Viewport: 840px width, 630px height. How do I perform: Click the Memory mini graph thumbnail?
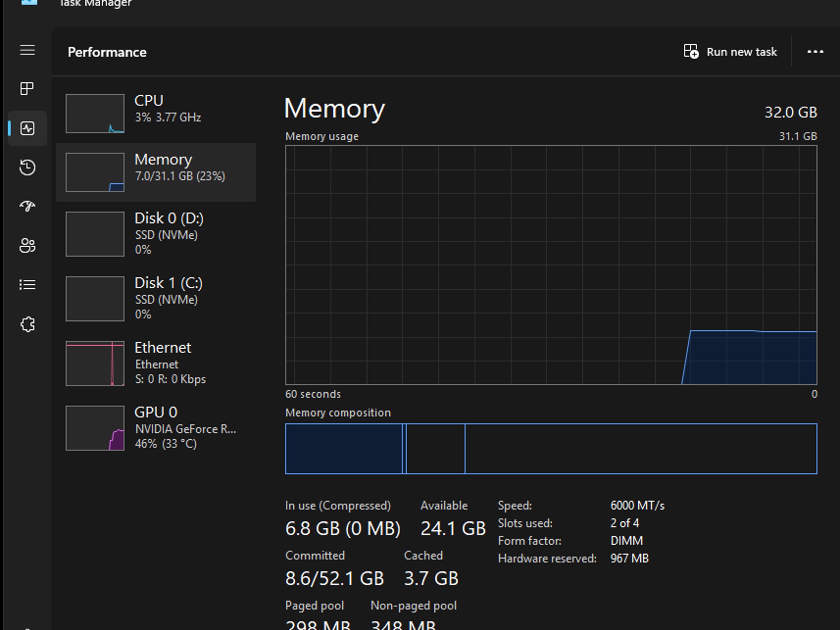95,172
